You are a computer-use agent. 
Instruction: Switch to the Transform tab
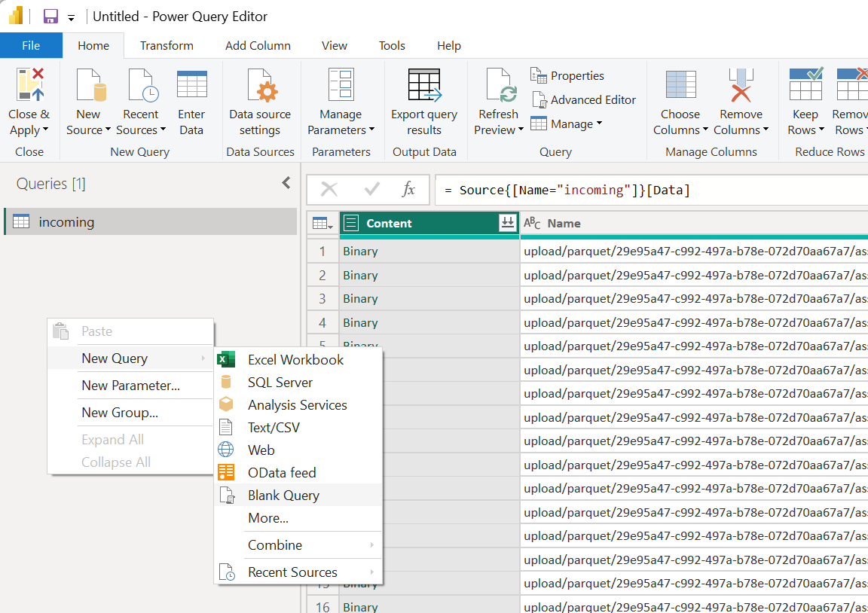coord(167,46)
